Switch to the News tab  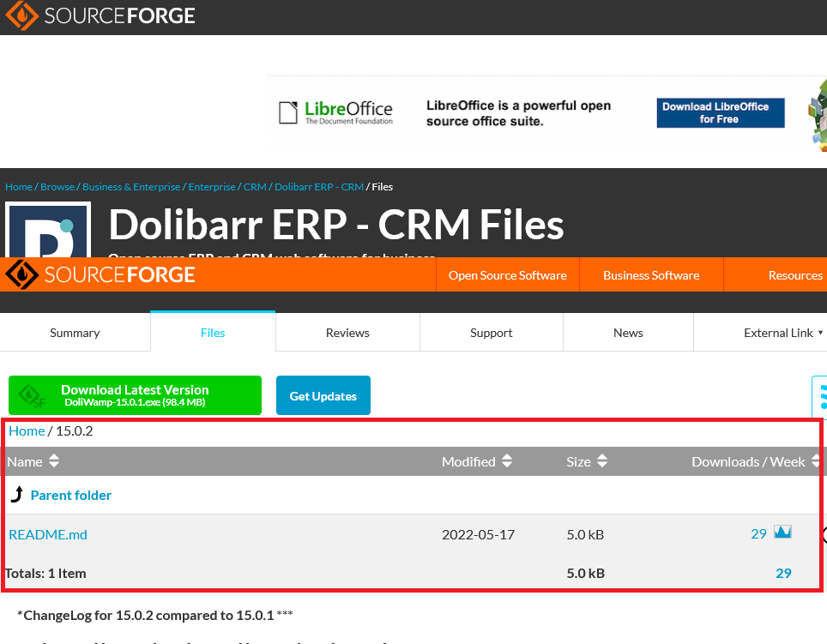pyautogui.click(x=628, y=333)
